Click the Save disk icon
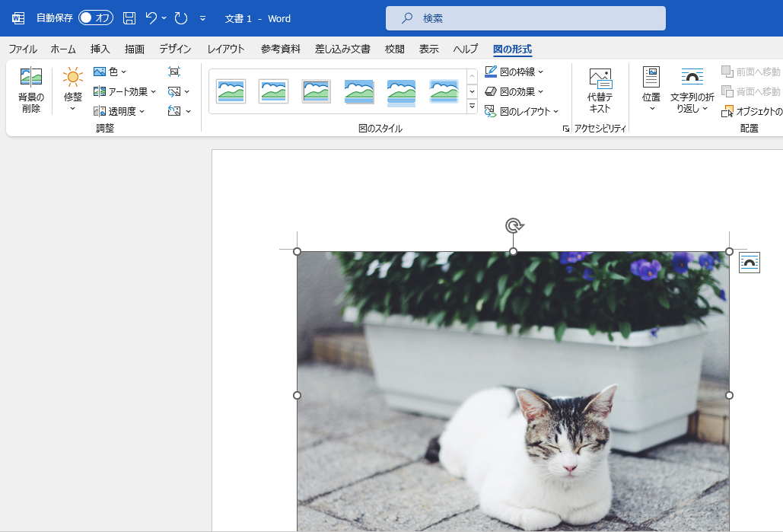Image resolution: width=783 pixels, height=532 pixels. click(129, 18)
